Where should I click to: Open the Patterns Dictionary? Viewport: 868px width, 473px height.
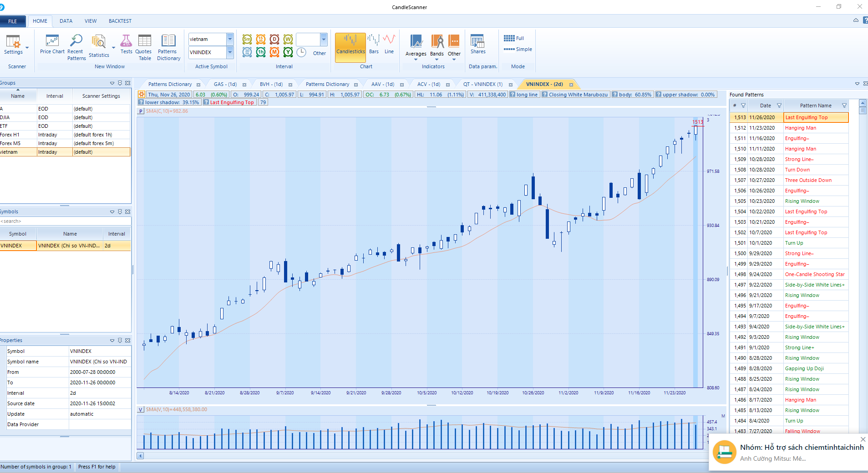[168, 47]
